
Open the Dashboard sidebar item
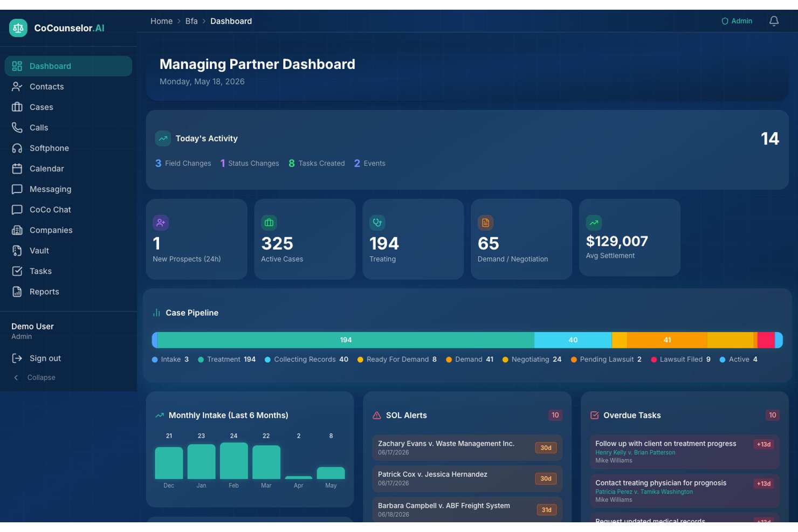[x=68, y=66]
